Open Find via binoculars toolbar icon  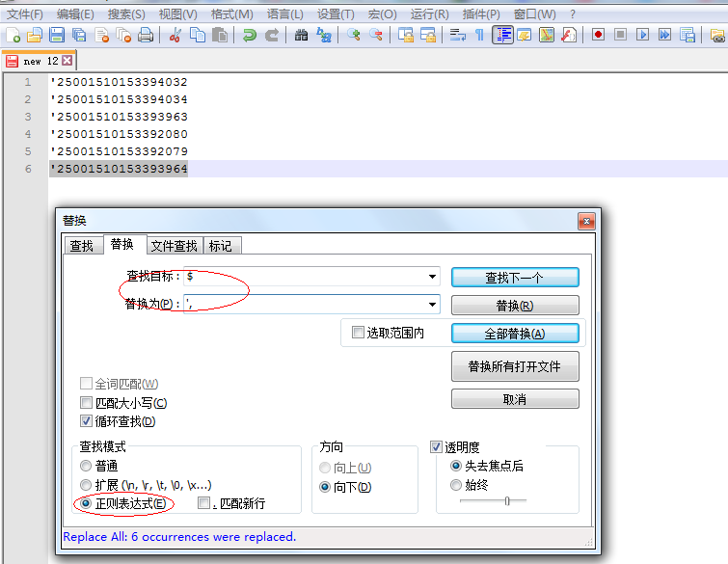[x=301, y=36]
